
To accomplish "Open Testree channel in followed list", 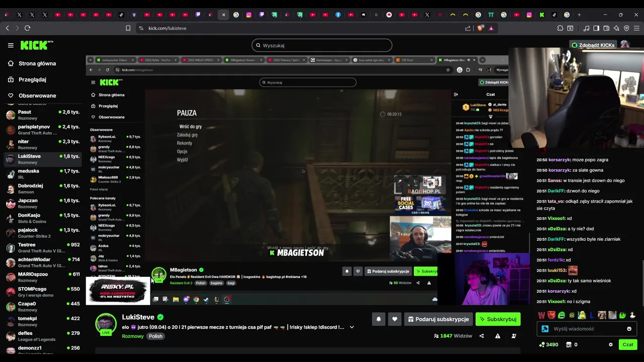I will point(43,247).
